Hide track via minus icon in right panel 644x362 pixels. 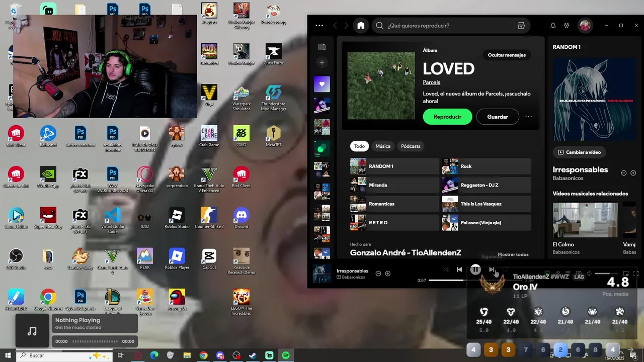tap(624, 173)
